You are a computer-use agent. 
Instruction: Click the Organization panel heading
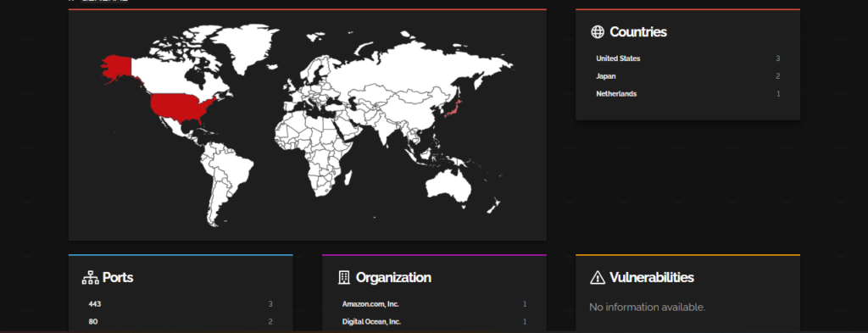(x=393, y=278)
